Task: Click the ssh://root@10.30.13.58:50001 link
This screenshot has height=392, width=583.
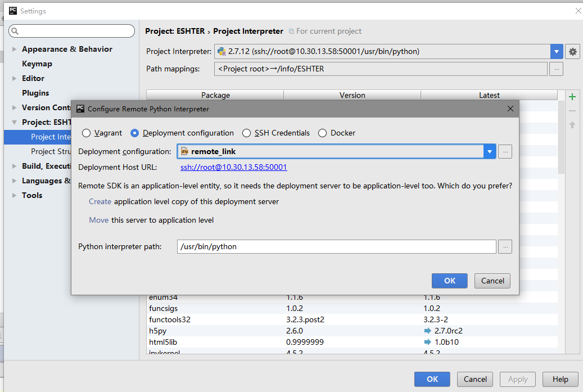Action: [x=233, y=167]
